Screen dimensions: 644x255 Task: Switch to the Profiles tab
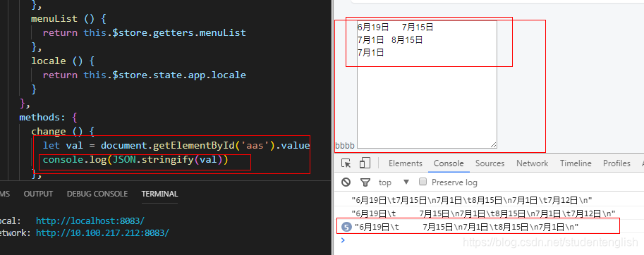[616, 163]
